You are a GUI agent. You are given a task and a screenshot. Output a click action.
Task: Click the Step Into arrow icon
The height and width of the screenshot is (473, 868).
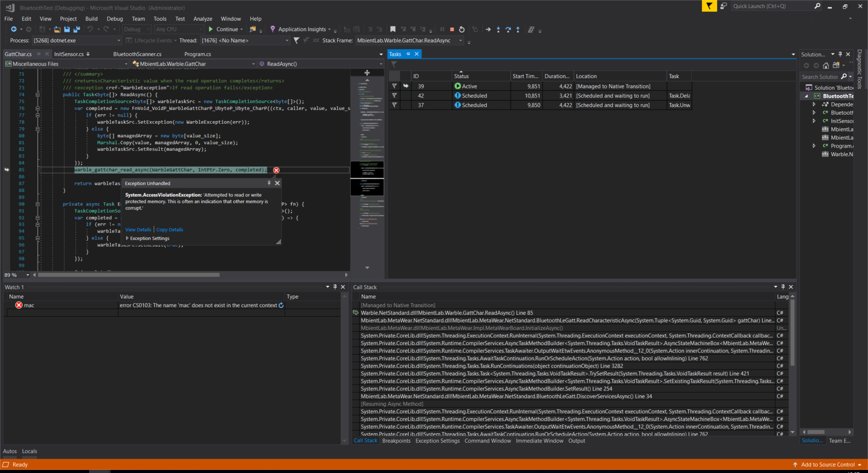pos(498,29)
